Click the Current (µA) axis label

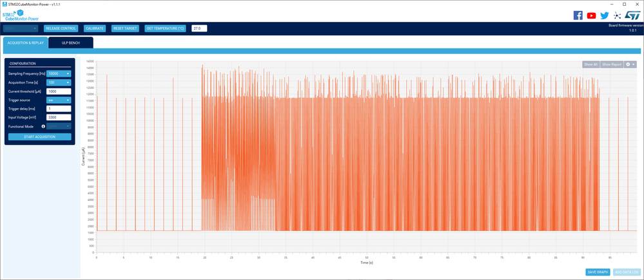[83, 158]
